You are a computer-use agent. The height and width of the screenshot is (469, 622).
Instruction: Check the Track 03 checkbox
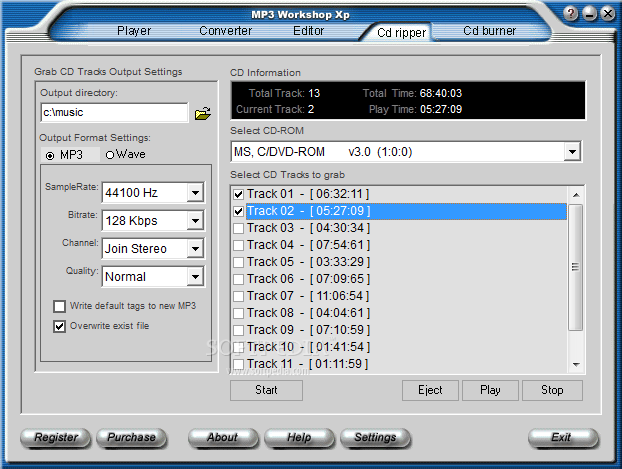(x=238, y=229)
